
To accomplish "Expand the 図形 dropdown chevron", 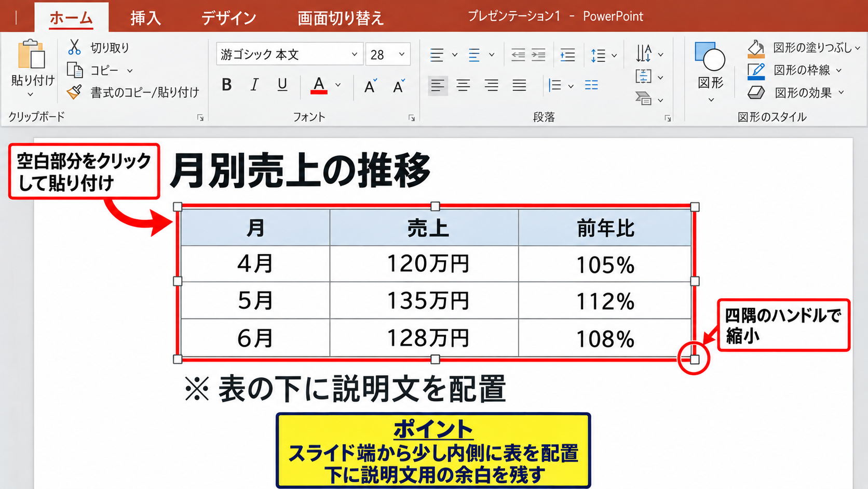I will point(711,100).
